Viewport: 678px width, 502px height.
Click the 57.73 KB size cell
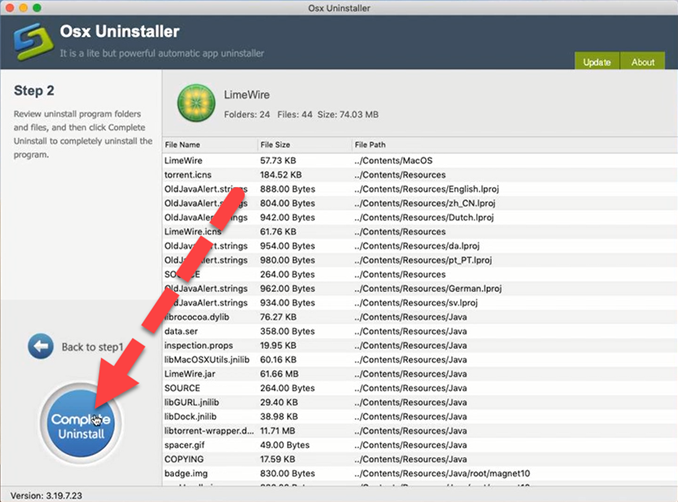tap(278, 160)
